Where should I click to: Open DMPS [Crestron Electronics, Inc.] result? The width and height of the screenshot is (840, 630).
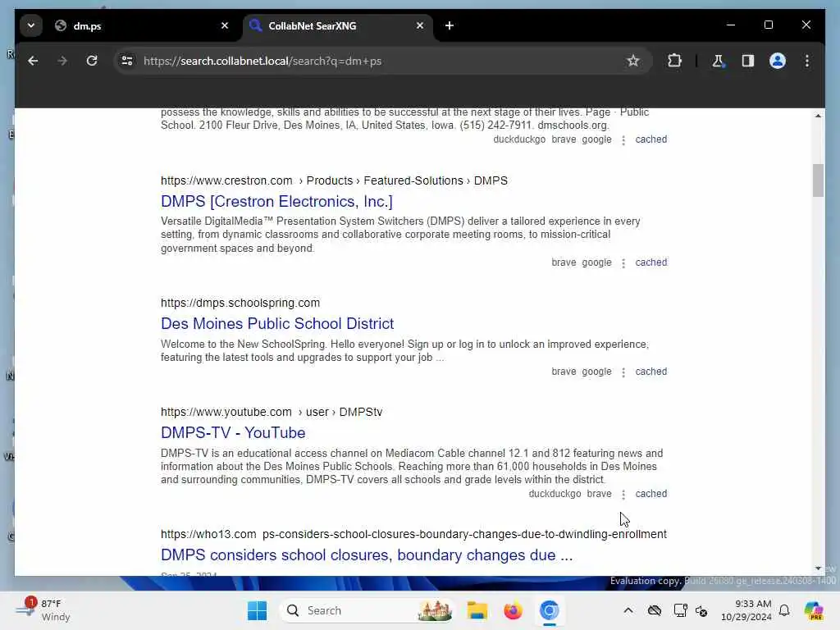point(276,202)
